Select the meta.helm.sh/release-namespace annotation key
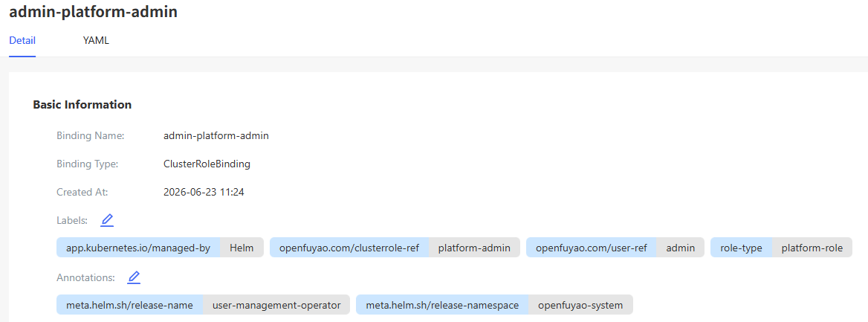Screen dimensions: 868x322 point(442,305)
